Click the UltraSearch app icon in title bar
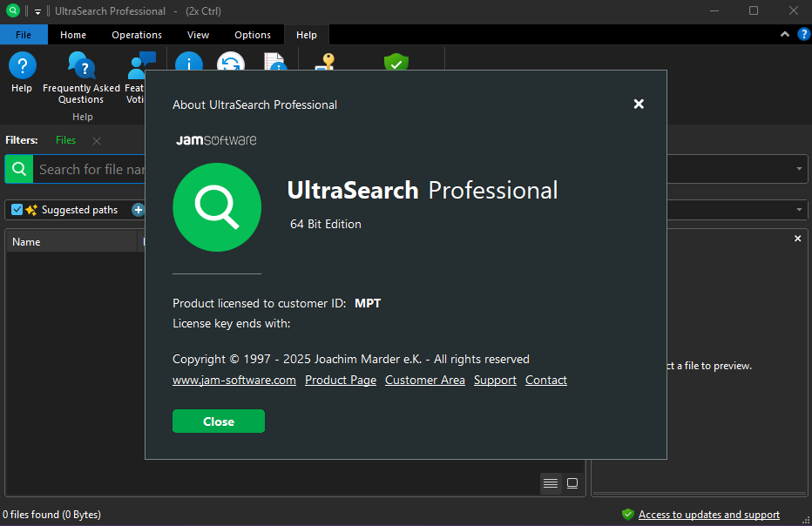This screenshot has width=812, height=526. point(12,10)
